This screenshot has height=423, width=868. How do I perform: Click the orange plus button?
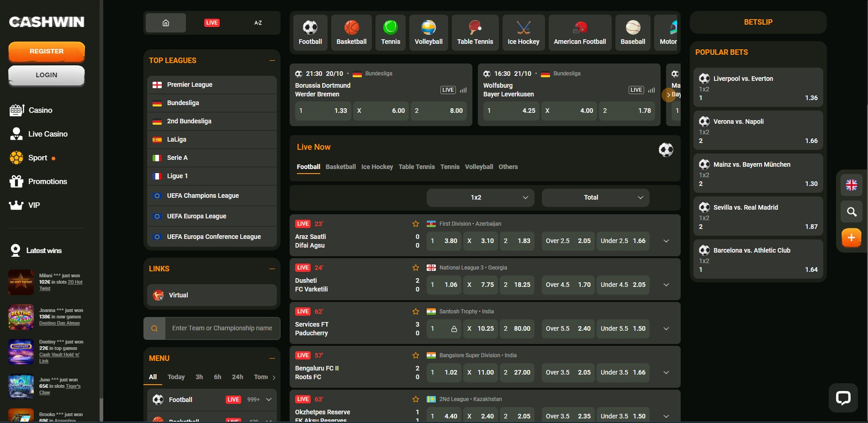tap(852, 238)
